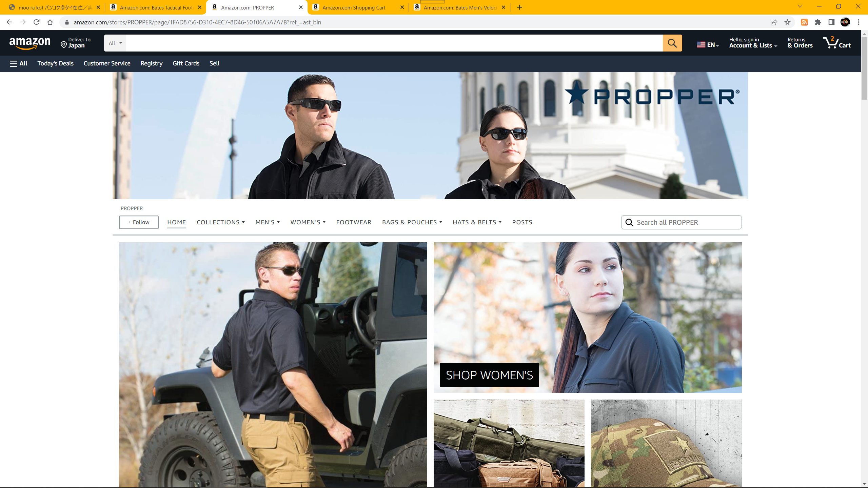Expand the WOMEN'S menu
This screenshot has height=488, width=868.
[x=308, y=222]
